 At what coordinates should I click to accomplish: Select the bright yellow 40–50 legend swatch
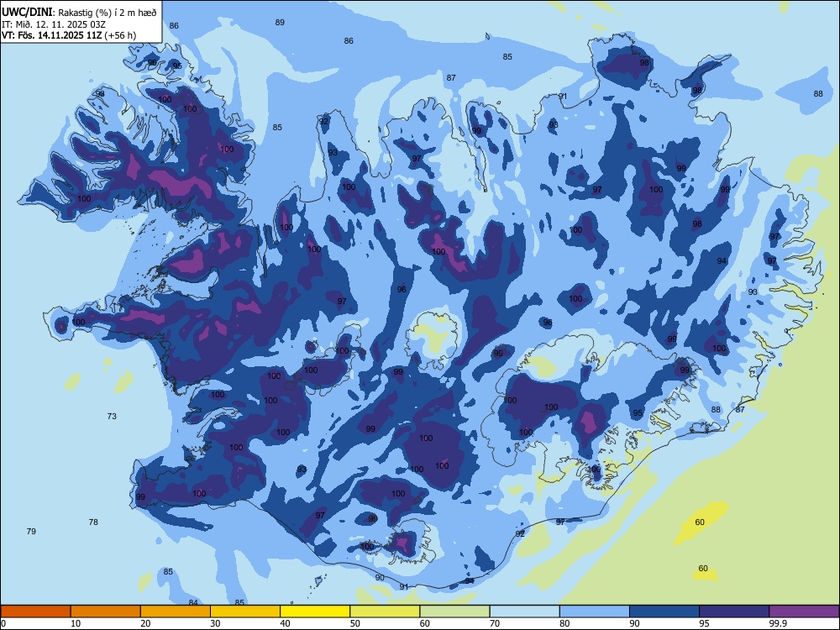(x=315, y=612)
